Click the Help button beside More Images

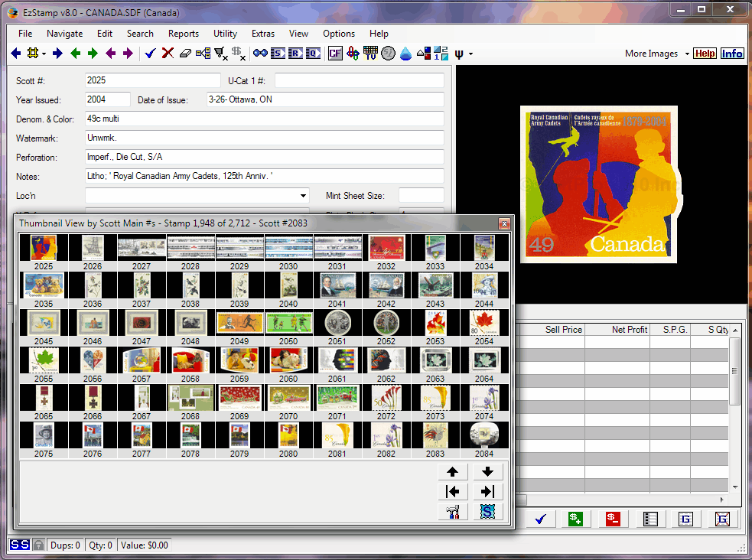point(705,54)
